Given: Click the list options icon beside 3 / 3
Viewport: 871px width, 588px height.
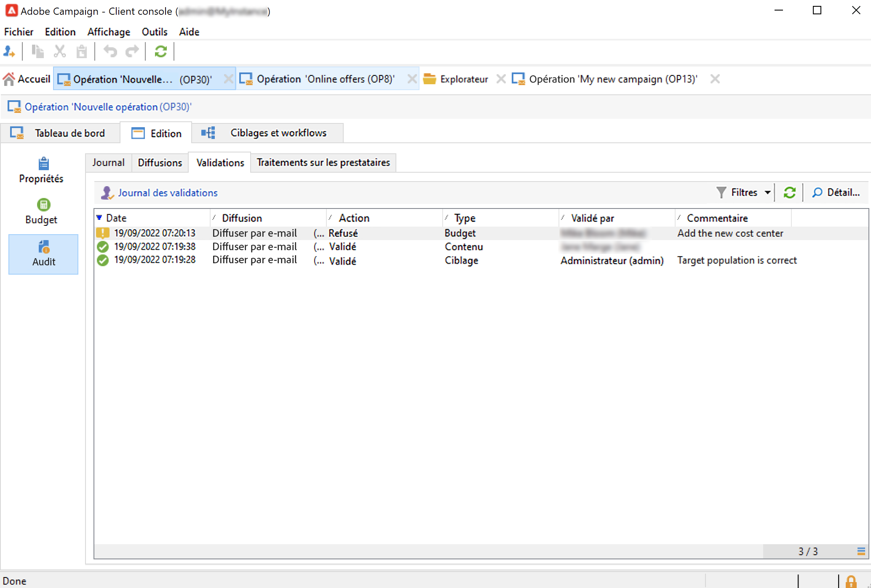Looking at the screenshot, I should pos(861,551).
